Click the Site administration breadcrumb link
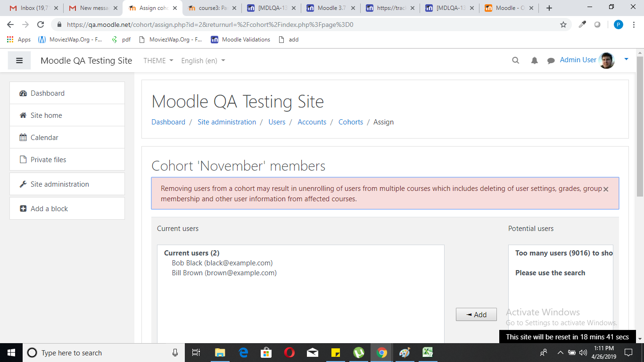The height and width of the screenshot is (362, 644). coord(227,122)
